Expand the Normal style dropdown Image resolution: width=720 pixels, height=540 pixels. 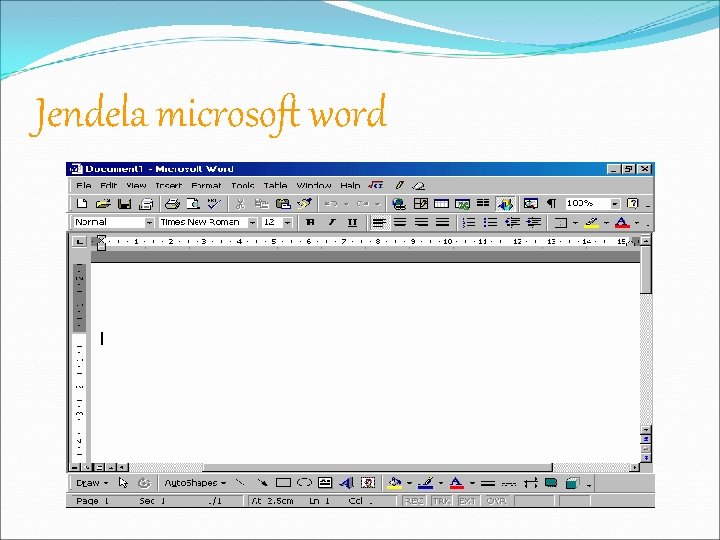[x=149, y=223]
